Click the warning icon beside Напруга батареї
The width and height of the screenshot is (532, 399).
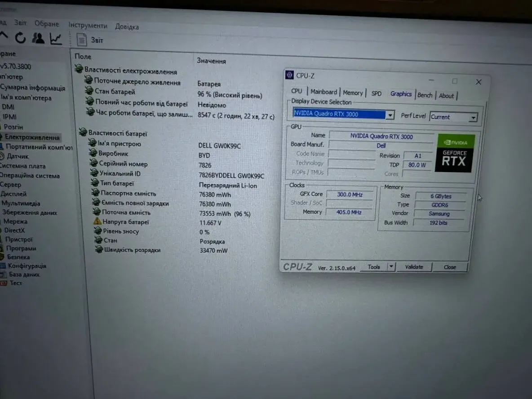click(97, 222)
